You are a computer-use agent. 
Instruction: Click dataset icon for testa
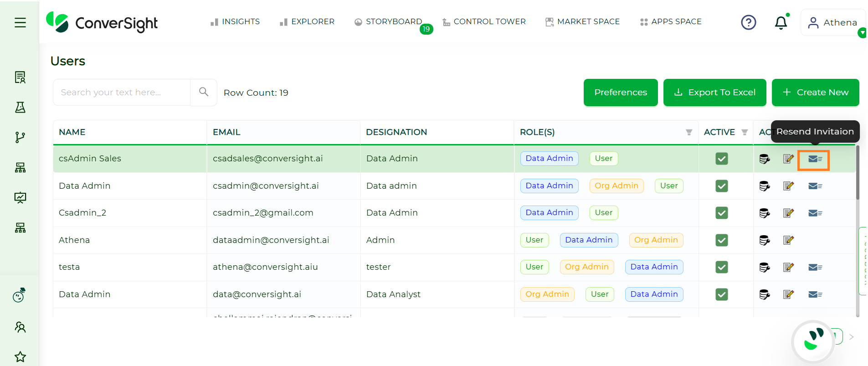765,267
